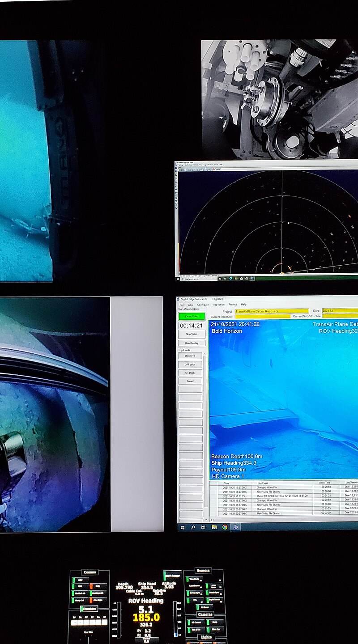358x644 pixels.
Task: Click the Comms panel header
Action: click(91, 572)
